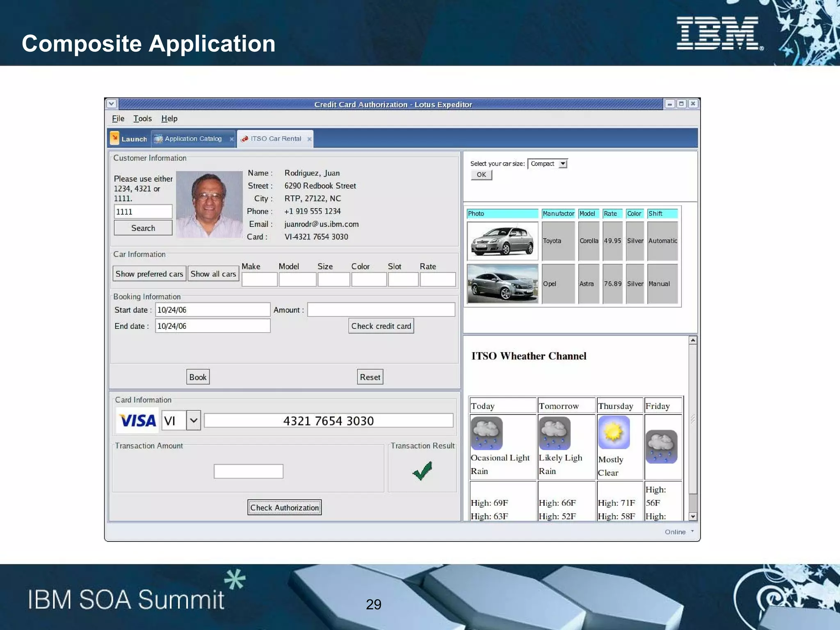Open the Help menu
Viewport: 840px width, 630px height.
pyautogui.click(x=169, y=118)
